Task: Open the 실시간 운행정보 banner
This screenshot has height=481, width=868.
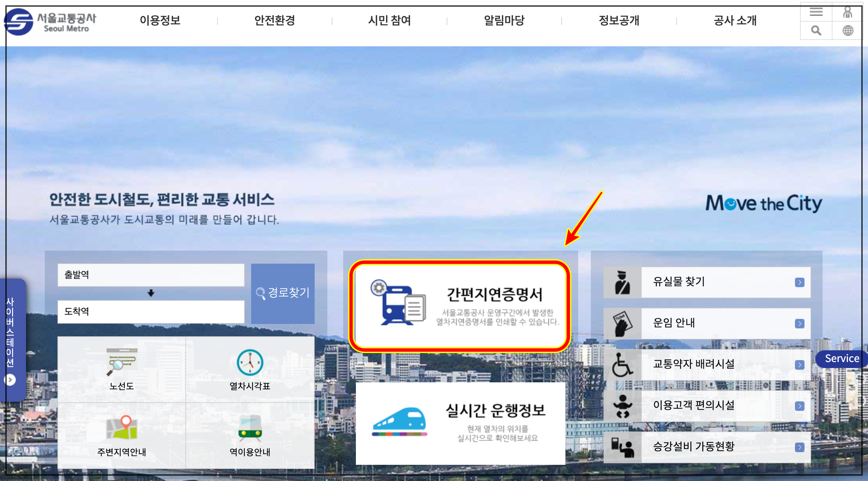Action: point(460,423)
